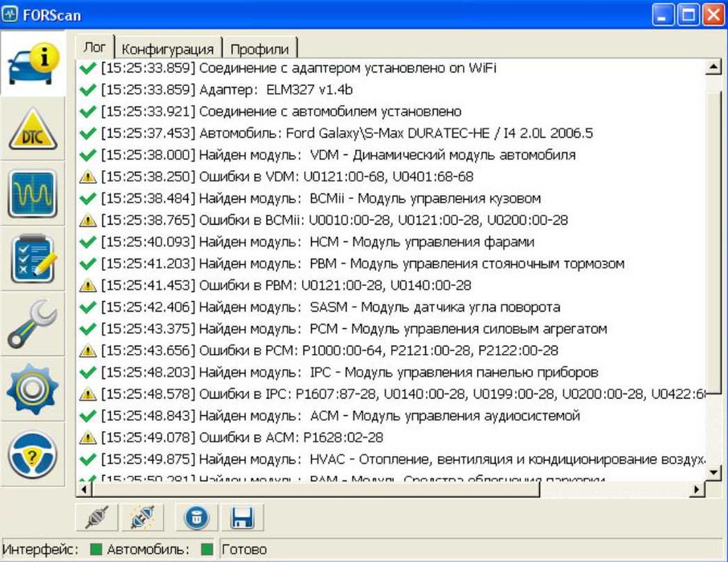Click the FORScan title bar app icon

pyautogui.click(x=10, y=14)
